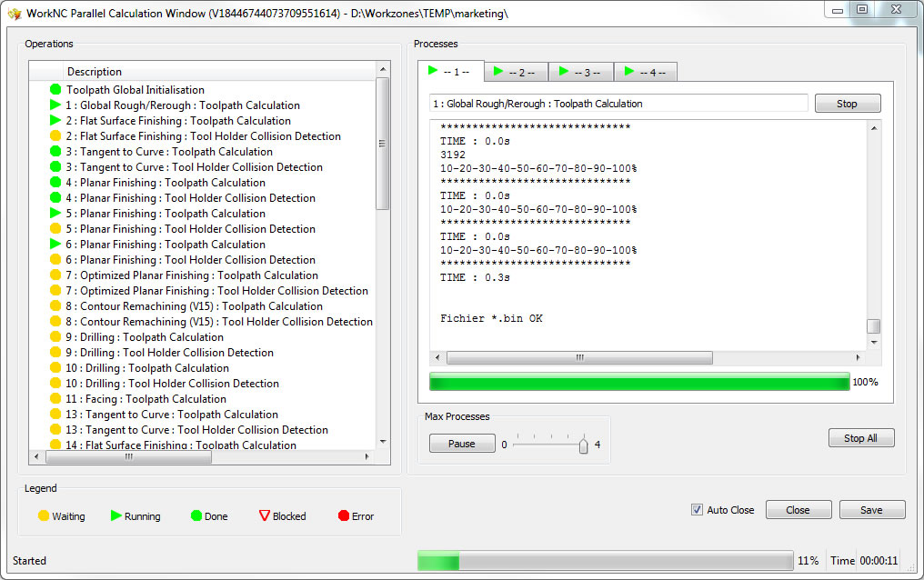Click the WorkNC app icon in title bar
The width and height of the screenshot is (924, 580).
[x=14, y=14]
